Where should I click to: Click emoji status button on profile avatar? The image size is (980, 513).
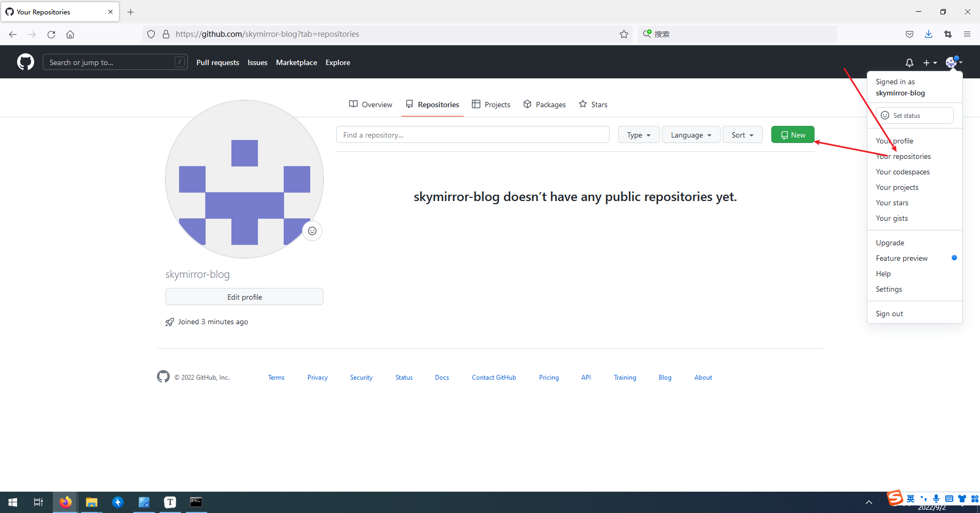click(x=312, y=231)
